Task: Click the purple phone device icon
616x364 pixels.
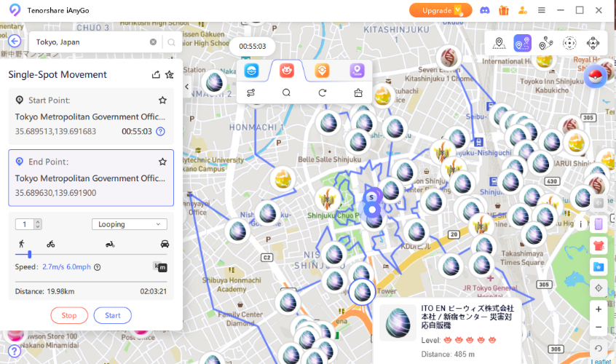Action: tap(599, 224)
